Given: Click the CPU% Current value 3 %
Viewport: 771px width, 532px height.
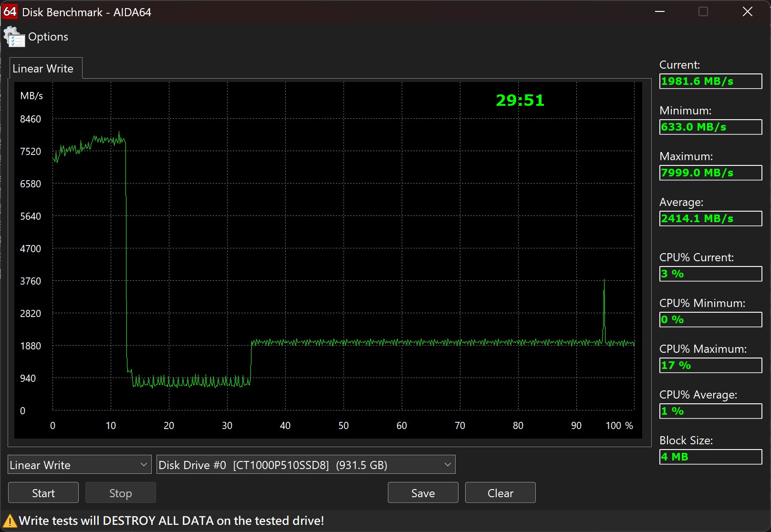Looking at the screenshot, I should (x=710, y=274).
